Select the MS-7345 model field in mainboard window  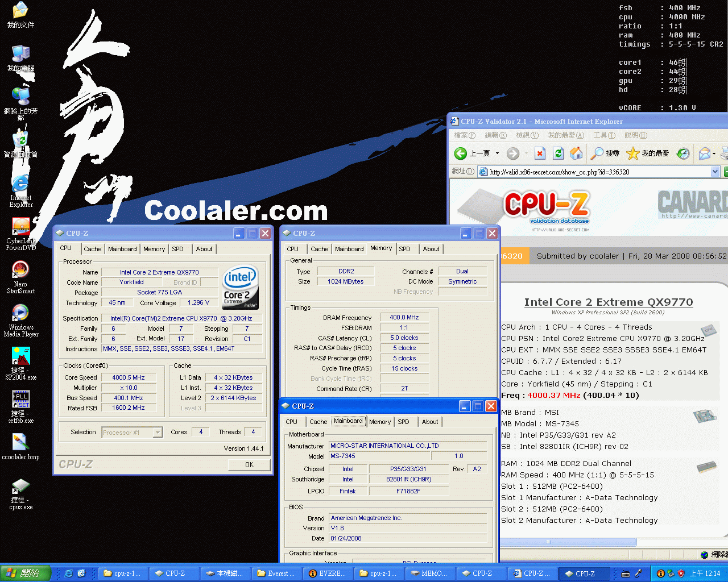380,456
